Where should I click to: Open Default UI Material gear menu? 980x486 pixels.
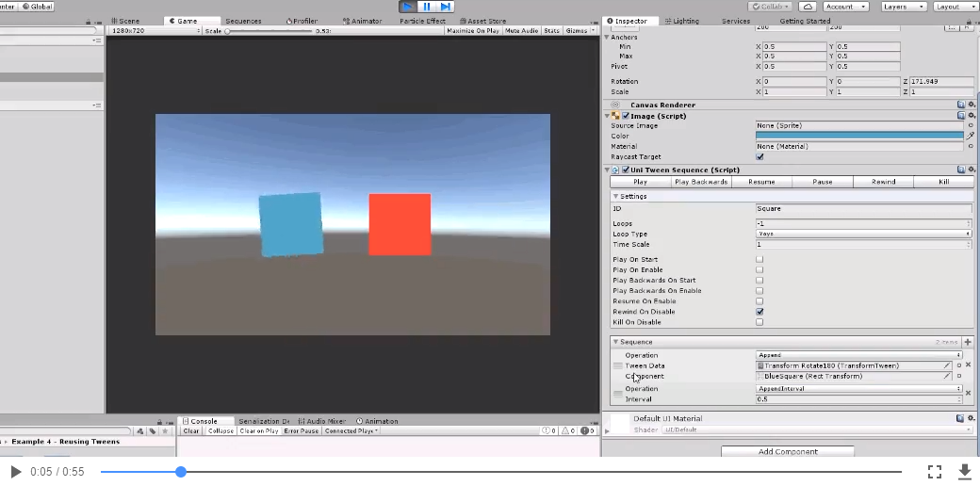972,418
